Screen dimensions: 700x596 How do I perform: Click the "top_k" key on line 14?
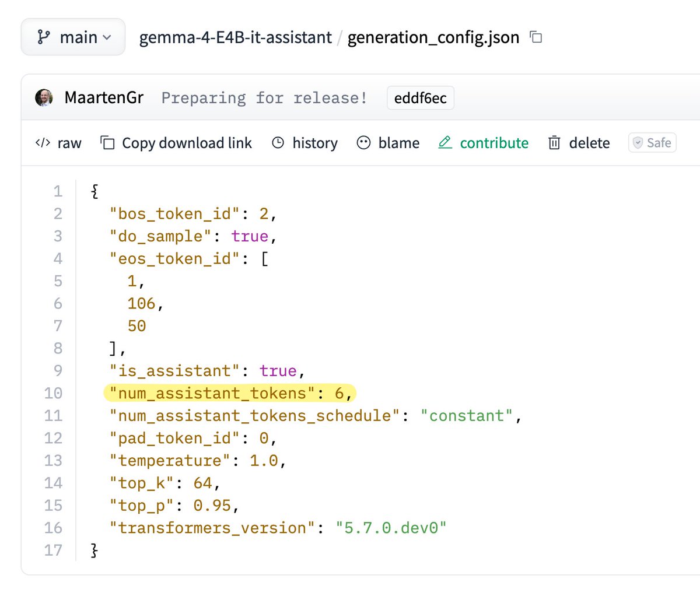[142, 483]
